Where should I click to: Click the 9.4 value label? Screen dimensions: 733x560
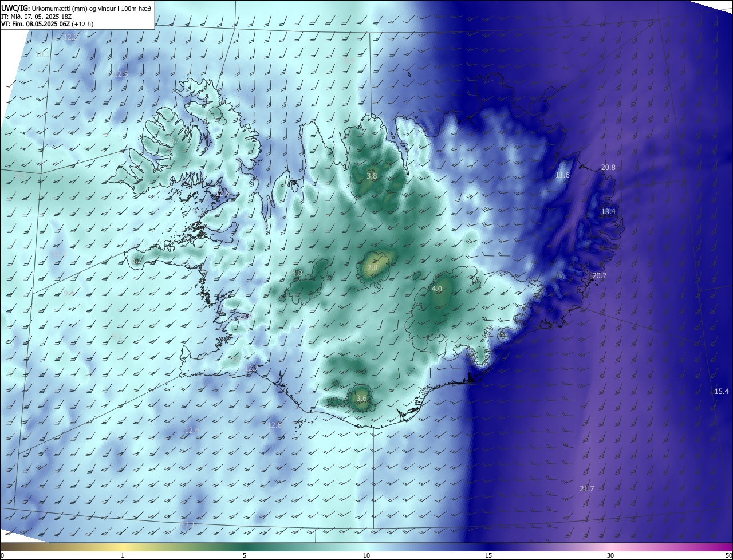[x=69, y=293]
